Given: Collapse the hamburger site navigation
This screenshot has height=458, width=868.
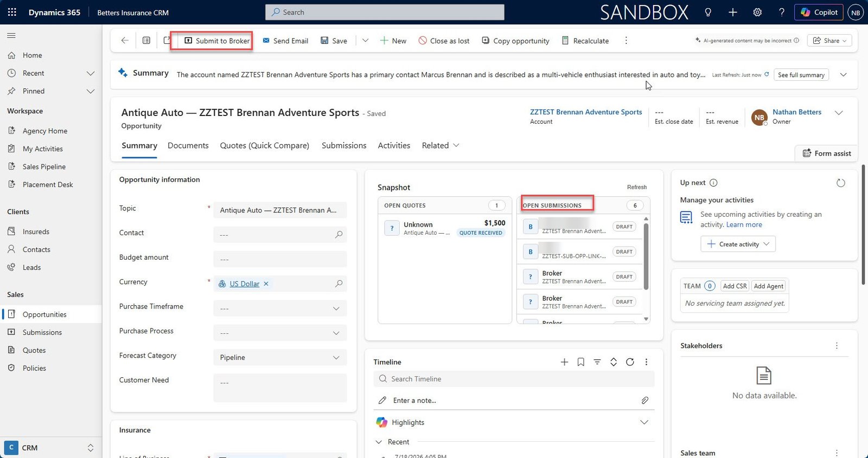Looking at the screenshot, I should tap(11, 35).
